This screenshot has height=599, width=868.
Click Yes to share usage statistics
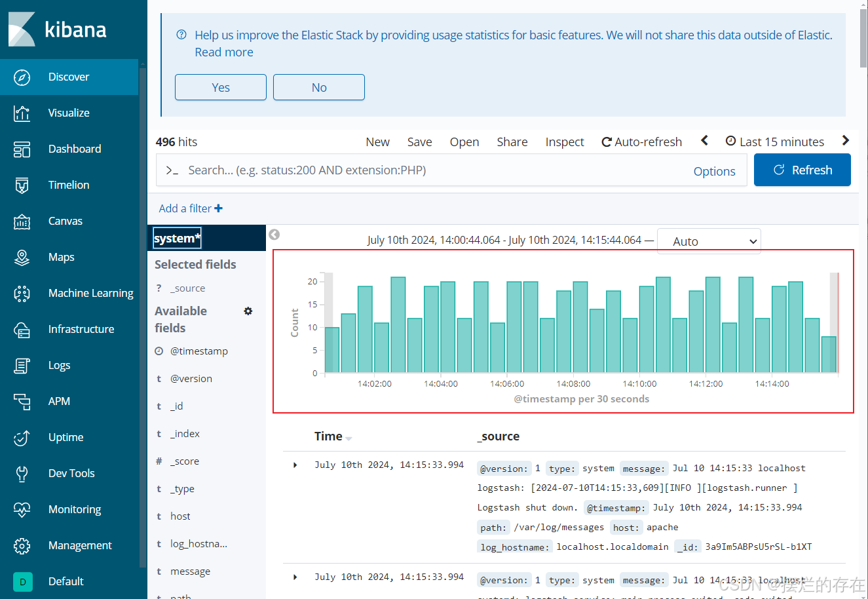click(221, 87)
